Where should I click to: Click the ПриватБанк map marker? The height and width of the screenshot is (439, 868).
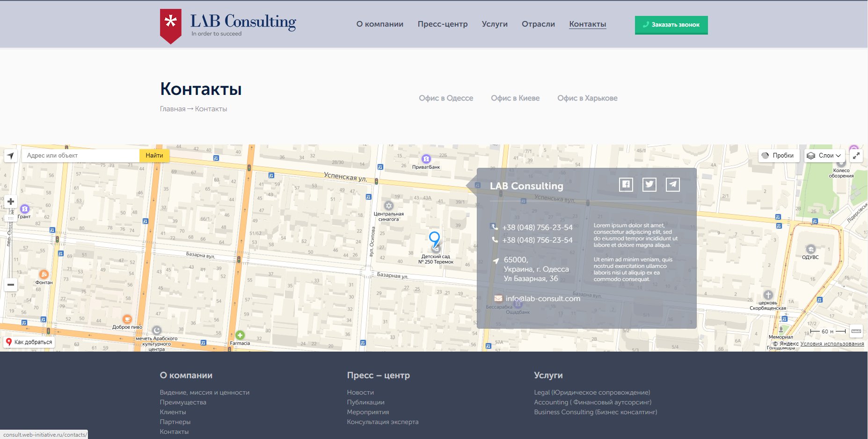(426, 159)
